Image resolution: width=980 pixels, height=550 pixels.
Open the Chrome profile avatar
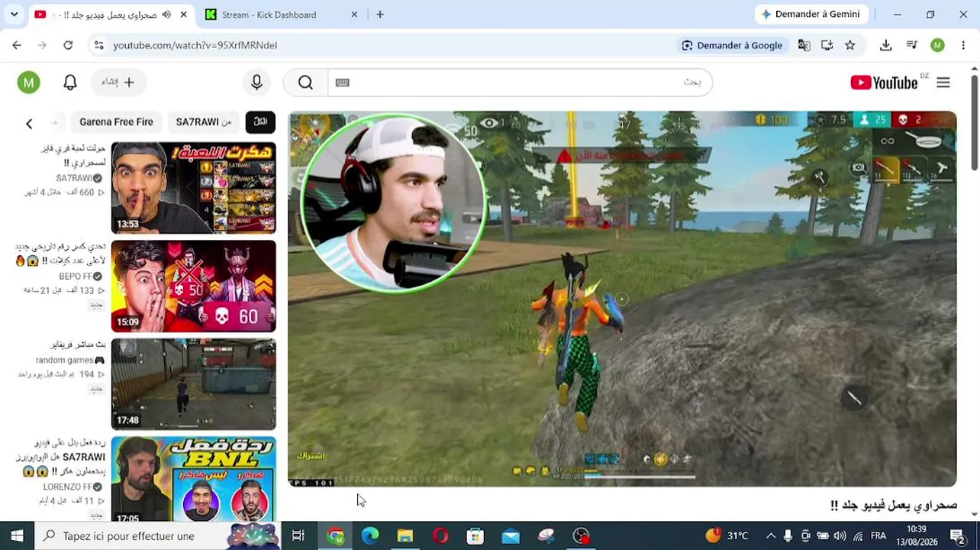pyautogui.click(x=937, y=45)
